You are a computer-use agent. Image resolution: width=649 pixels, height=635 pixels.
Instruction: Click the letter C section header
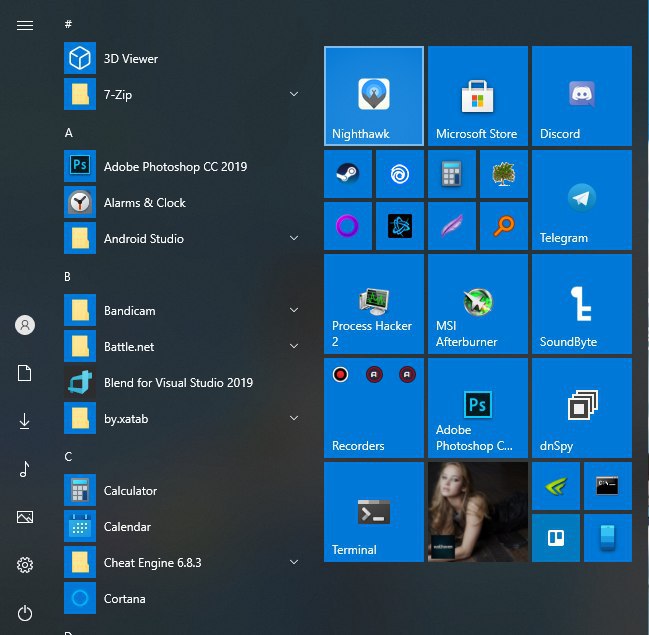pyautogui.click(x=68, y=457)
